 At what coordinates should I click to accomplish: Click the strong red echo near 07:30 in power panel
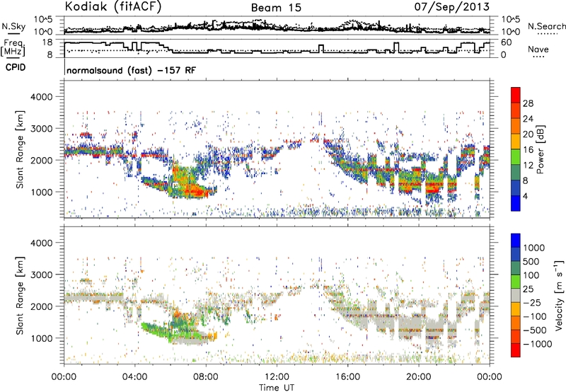click(196, 192)
